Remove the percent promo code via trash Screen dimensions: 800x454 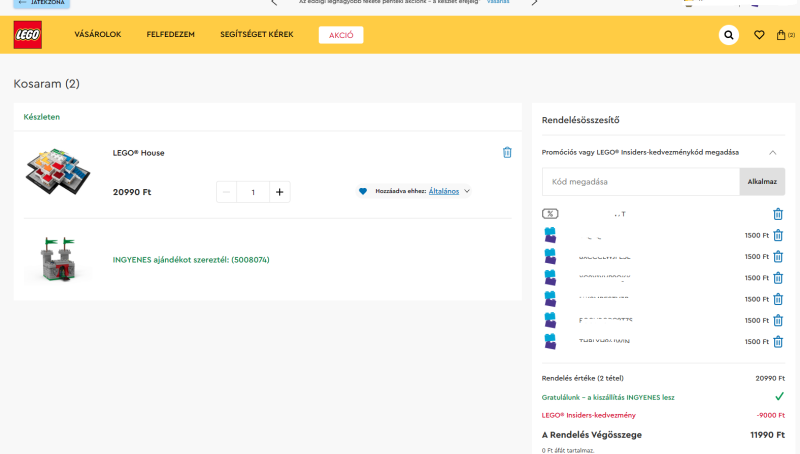pyautogui.click(x=778, y=214)
